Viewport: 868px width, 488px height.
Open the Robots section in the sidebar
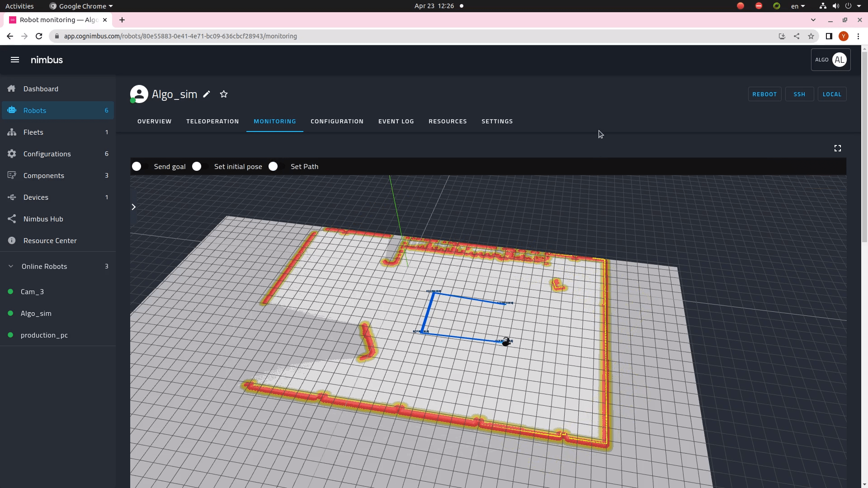[x=11, y=110]
